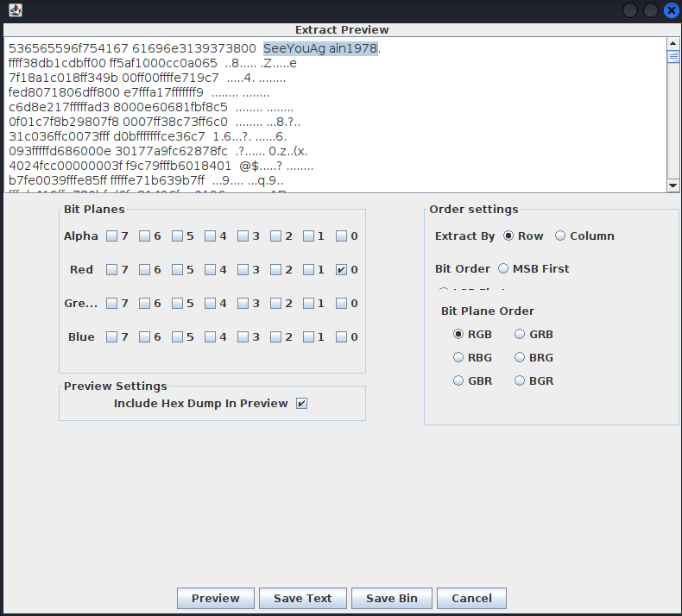Click hex line starting 0f01c7f8b29807f8
This screenshot has height=616, width=682.
click(x=155, y=123)
